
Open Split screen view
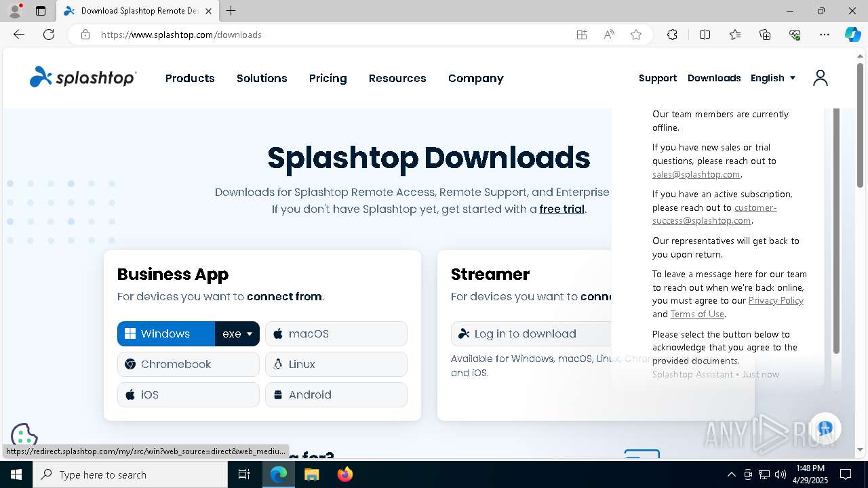coord(705,35)
